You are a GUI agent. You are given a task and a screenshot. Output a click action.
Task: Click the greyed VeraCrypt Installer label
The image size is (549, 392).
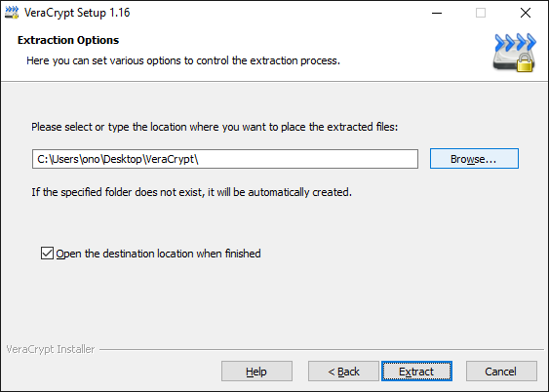pyautogui.click(x=51, y=349)
